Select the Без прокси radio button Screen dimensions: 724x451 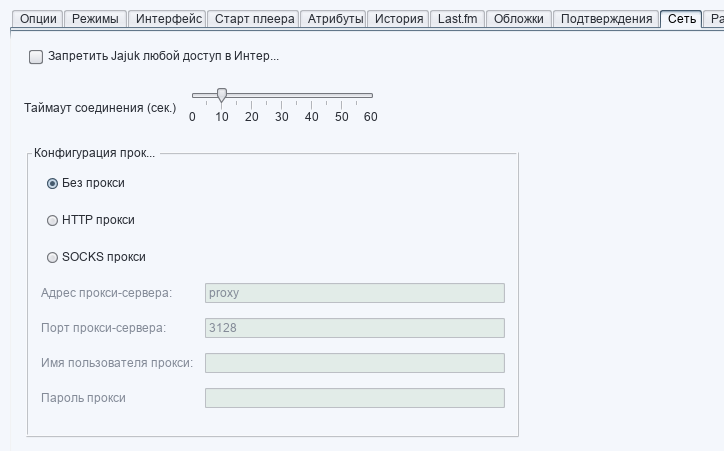coord(52,183)
